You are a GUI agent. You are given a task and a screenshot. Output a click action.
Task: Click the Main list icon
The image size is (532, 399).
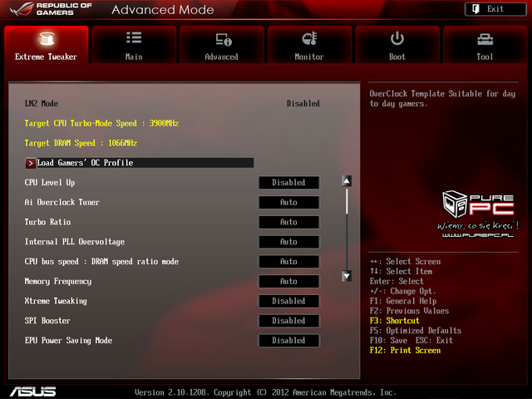point(134,37)
